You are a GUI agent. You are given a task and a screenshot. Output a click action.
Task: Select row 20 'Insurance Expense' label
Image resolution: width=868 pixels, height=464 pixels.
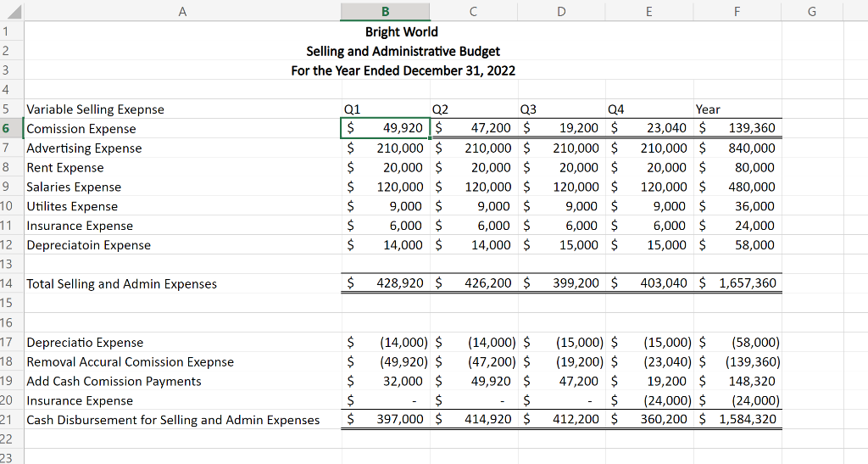point(183,400)
